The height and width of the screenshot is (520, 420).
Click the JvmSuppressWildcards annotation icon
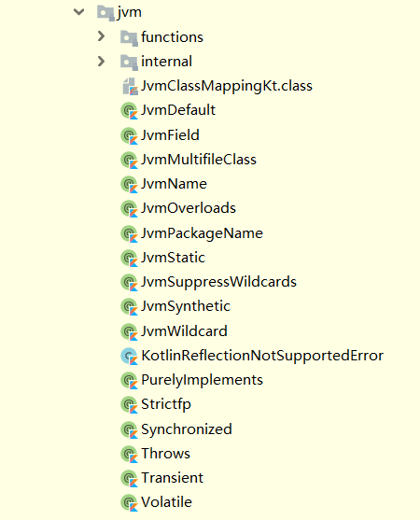point(130,283)
